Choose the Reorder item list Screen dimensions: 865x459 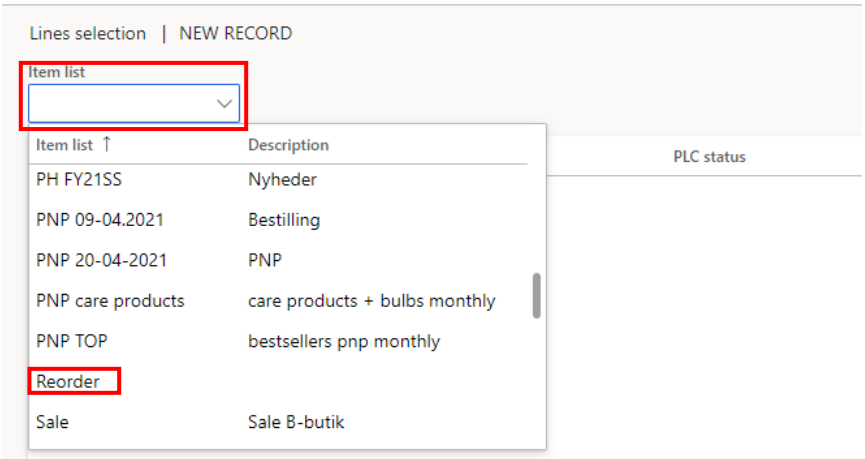pos(68,381)
